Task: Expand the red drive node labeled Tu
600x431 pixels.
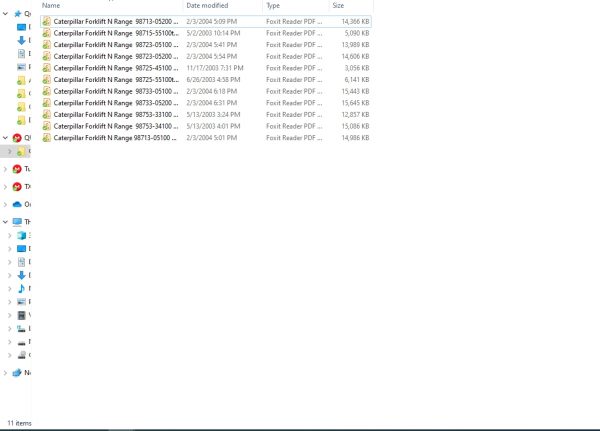Action: pos(5,169)
